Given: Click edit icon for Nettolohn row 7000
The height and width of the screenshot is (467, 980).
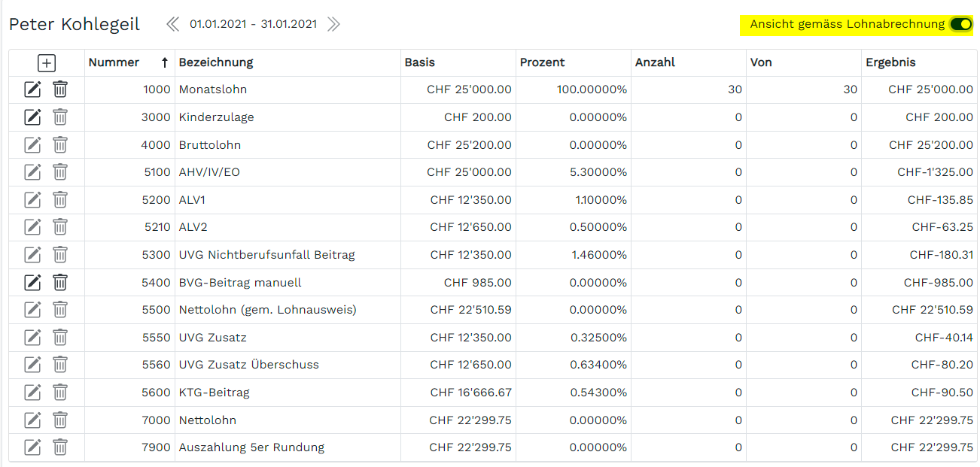Looking at the screenshot, I should [x=32, y=420].
